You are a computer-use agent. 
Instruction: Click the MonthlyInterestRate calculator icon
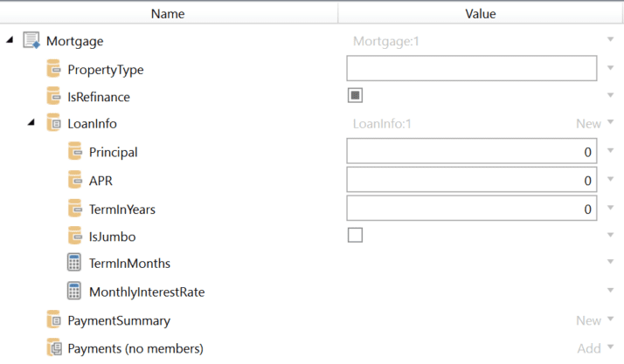[x=74, y=291]
